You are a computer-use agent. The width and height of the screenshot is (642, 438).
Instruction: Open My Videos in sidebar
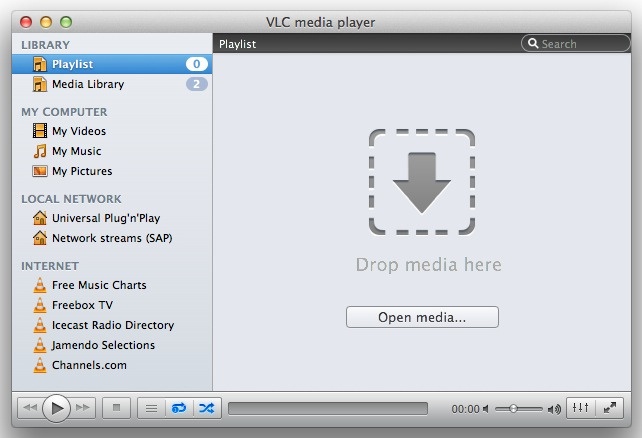(x=79, y=131)
